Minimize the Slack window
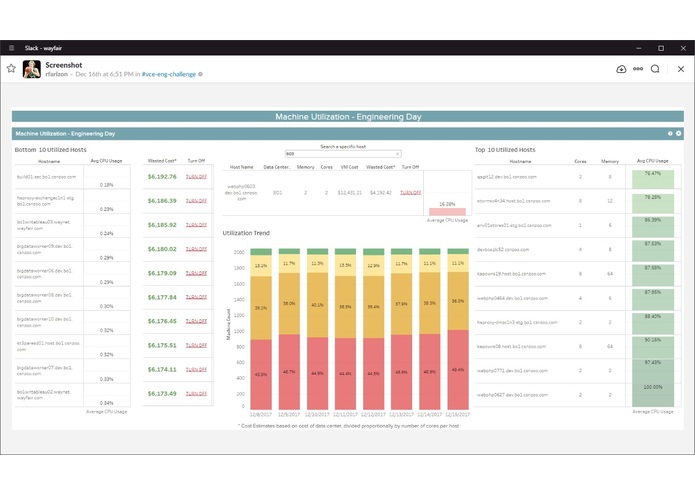Viewport: 695px width, 494px height. 639,48
